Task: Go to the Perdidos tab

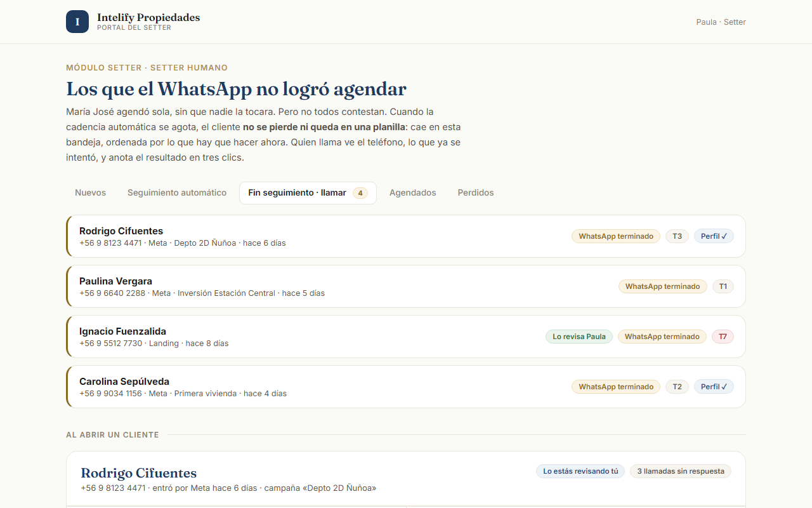Action: [x=476, y=192]
